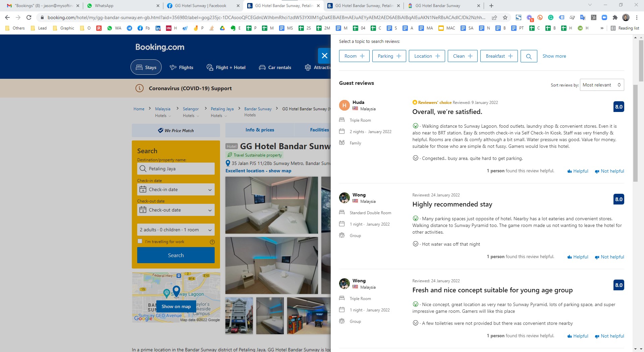The image size is (644, 352).
Task: Click the Destination field containing Petaling Jaya
Action: (x=176, y=169)
